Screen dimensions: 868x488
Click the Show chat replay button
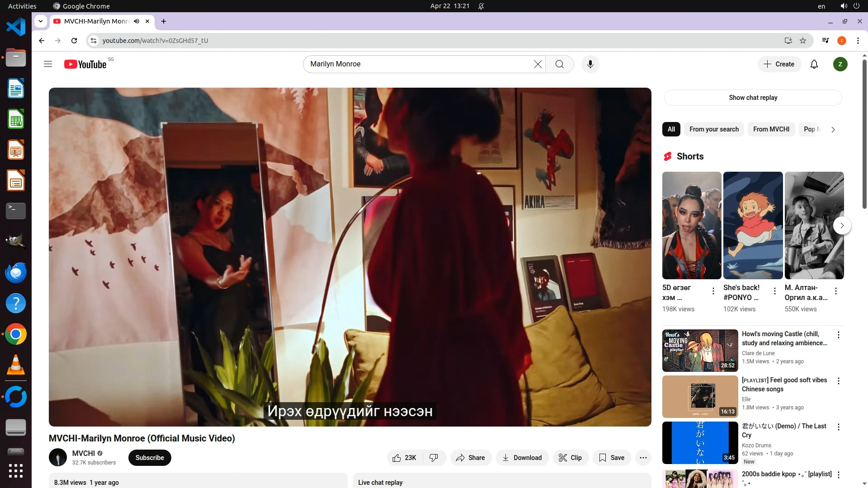click(753, 98)
